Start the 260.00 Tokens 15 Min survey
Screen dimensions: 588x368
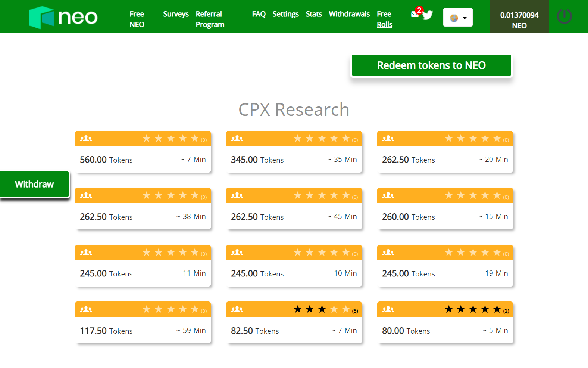coord(445,208)
